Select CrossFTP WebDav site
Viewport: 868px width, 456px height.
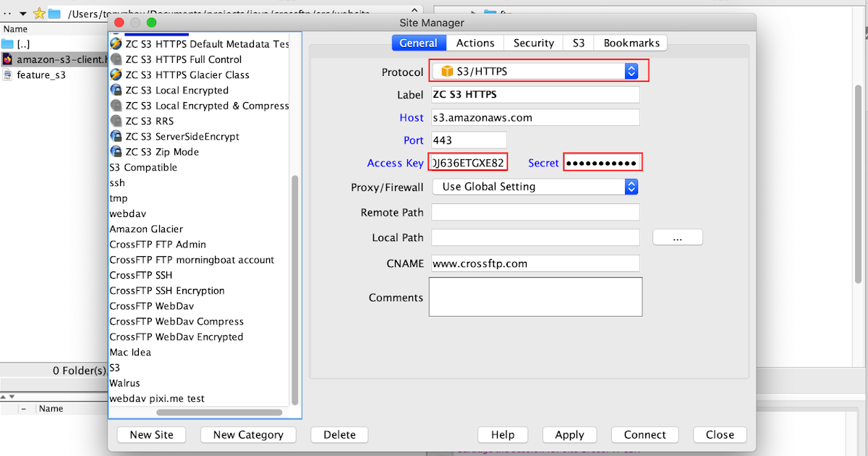152,306
